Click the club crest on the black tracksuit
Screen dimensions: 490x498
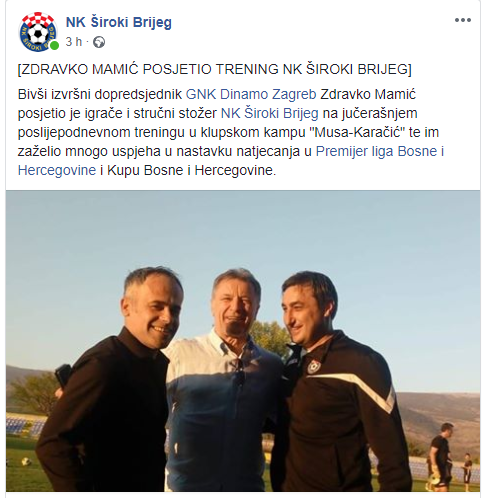(312, 367)
